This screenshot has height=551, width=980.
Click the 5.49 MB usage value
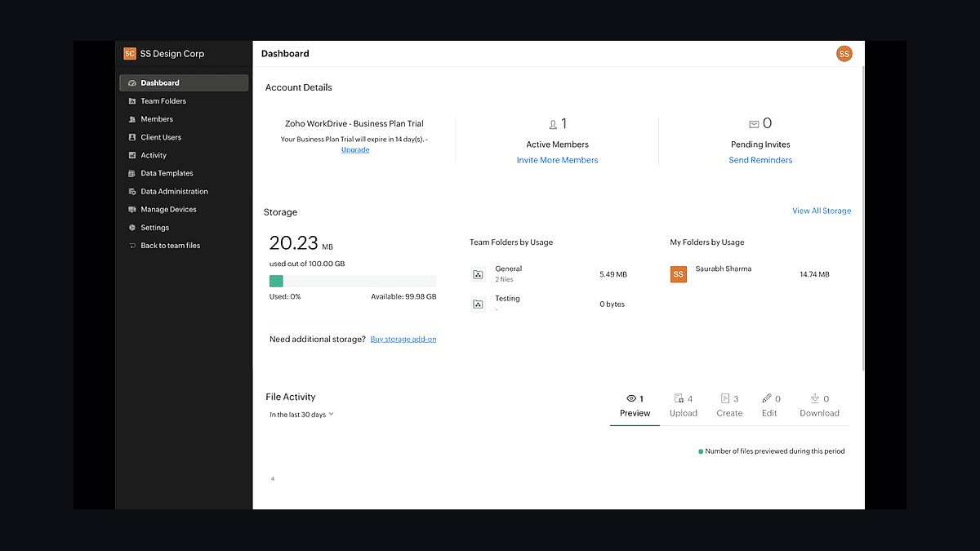(x=613, y=274)
